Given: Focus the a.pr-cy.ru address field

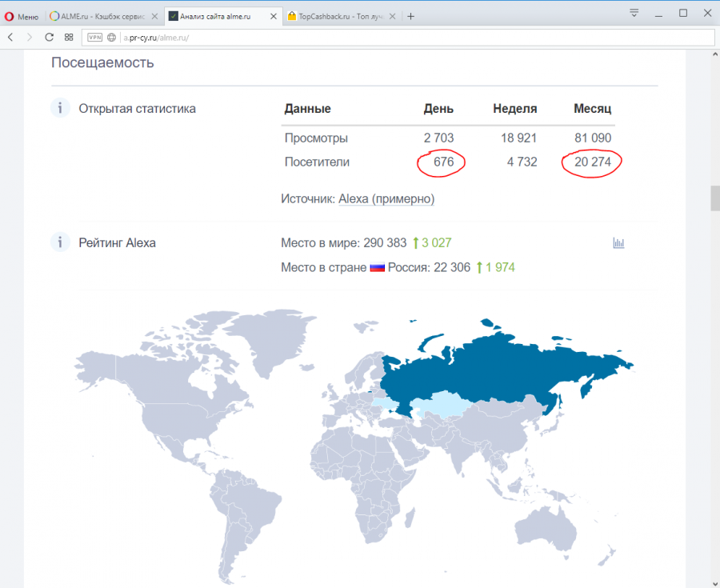Looking at the screenshot, I should (397, 38).
